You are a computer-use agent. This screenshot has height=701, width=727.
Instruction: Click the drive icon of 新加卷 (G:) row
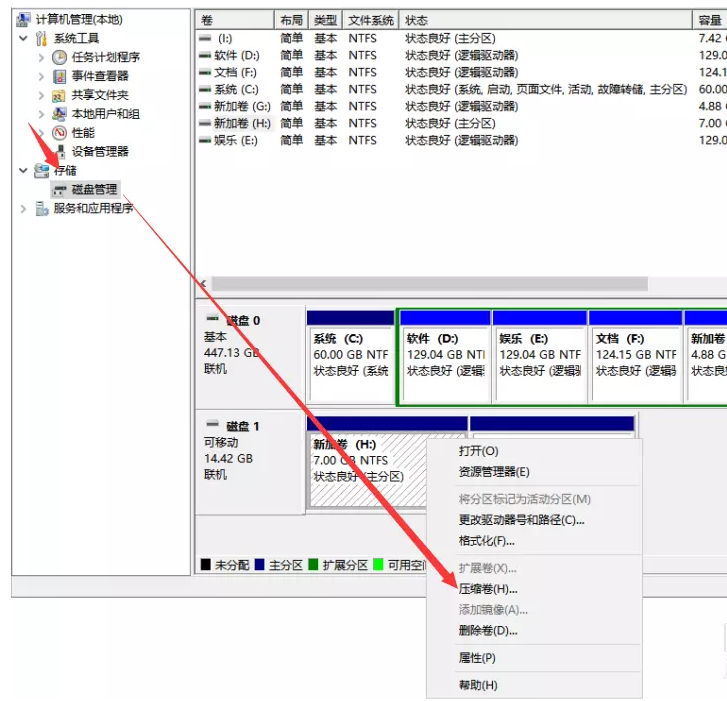click(205, 106)
